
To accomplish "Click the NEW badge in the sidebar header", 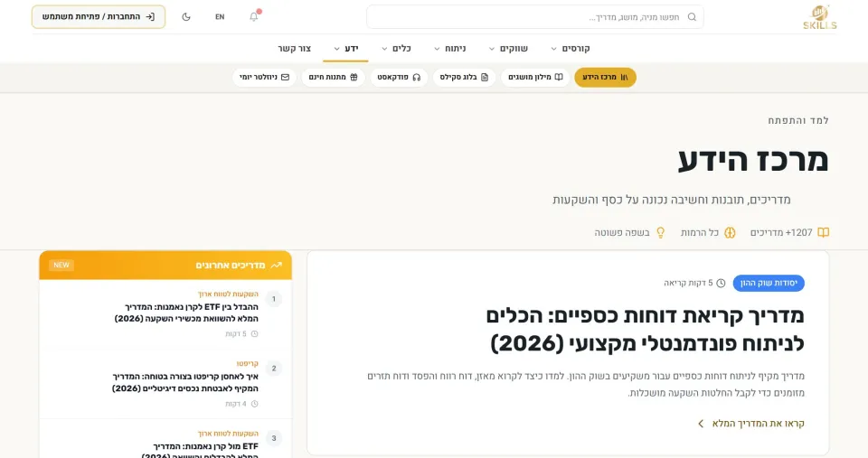I will (61, 266).
